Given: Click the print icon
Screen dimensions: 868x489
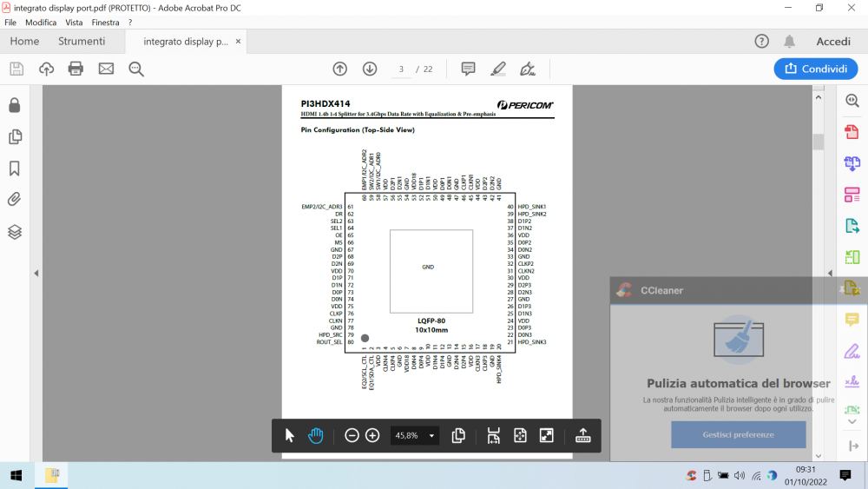Looking at the screenshot, I should 76,69.
